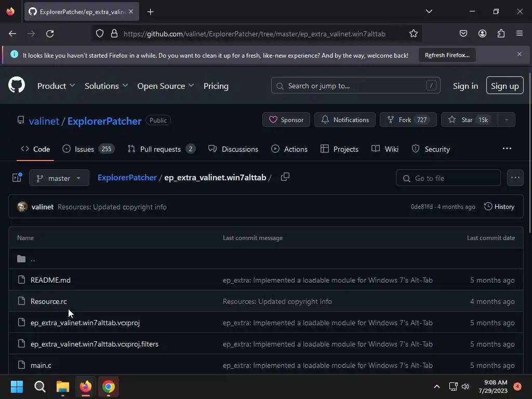
Task: Expand Product menu on GitHub header
Action: coord(56,86)
